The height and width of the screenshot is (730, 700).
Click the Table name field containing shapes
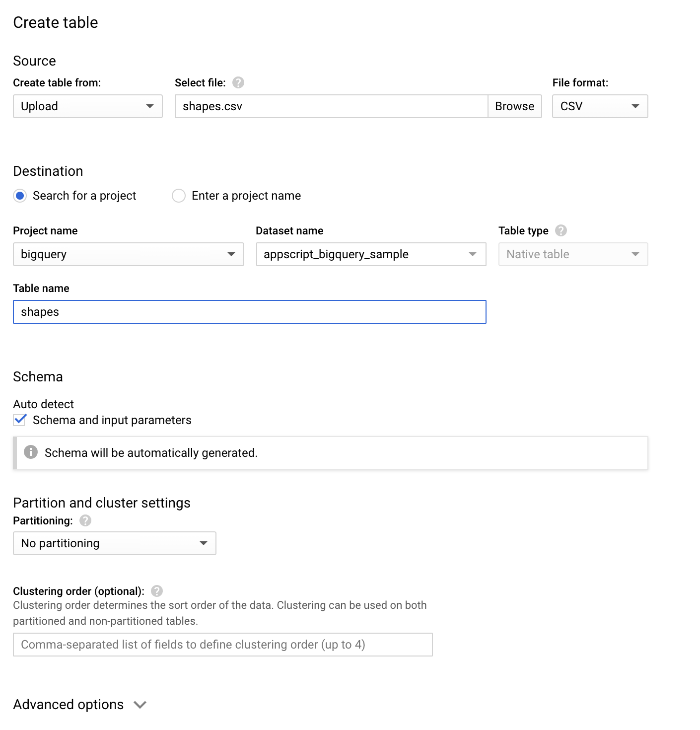tap(249, 312)
